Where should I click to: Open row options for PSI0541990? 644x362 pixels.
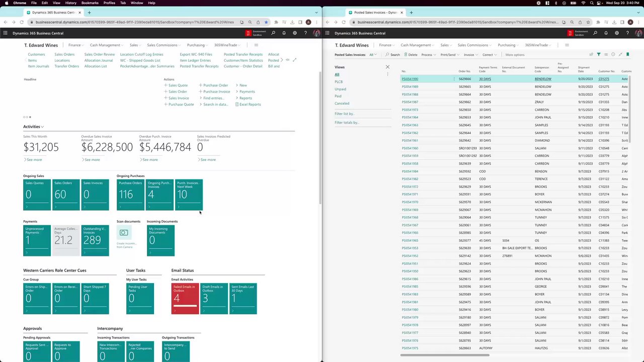(454, 79)
